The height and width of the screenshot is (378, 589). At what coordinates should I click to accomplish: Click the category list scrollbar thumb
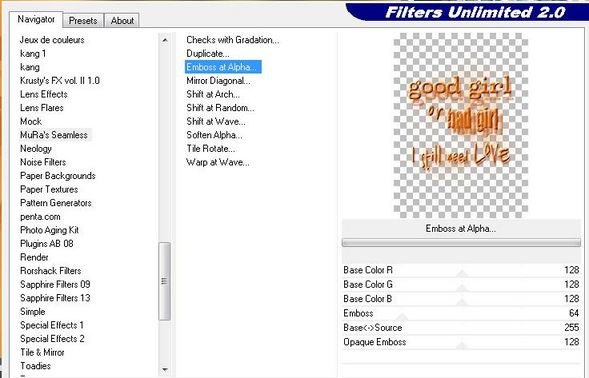165,281
